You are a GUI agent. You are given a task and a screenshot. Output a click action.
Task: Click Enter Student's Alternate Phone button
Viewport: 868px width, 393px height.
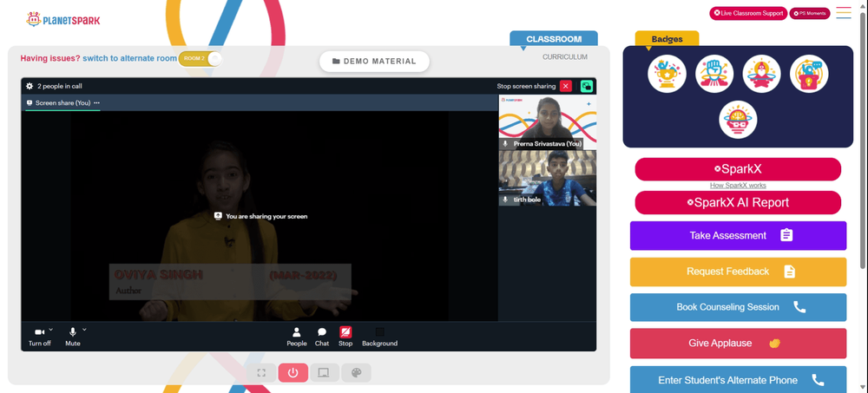click(x=738, y=380)
